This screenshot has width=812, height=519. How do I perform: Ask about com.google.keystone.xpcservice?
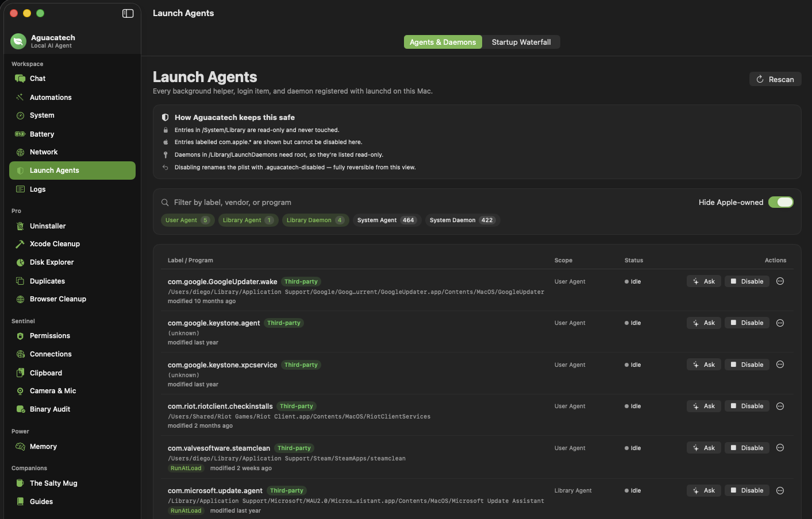704,365
